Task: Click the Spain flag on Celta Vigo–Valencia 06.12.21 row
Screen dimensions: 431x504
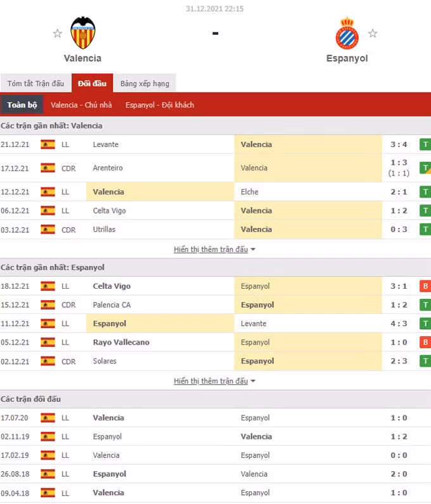Action: [48, 211]
